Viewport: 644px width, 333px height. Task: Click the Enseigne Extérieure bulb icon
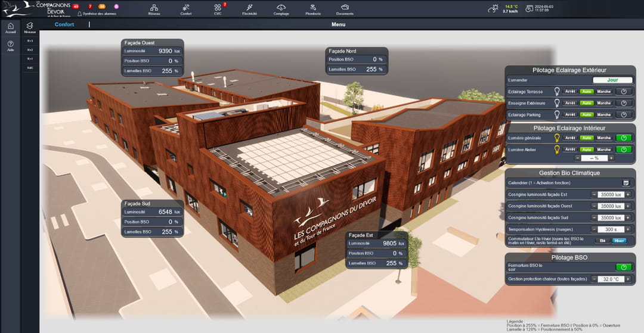pyautogui.click(x=558, y=103)
